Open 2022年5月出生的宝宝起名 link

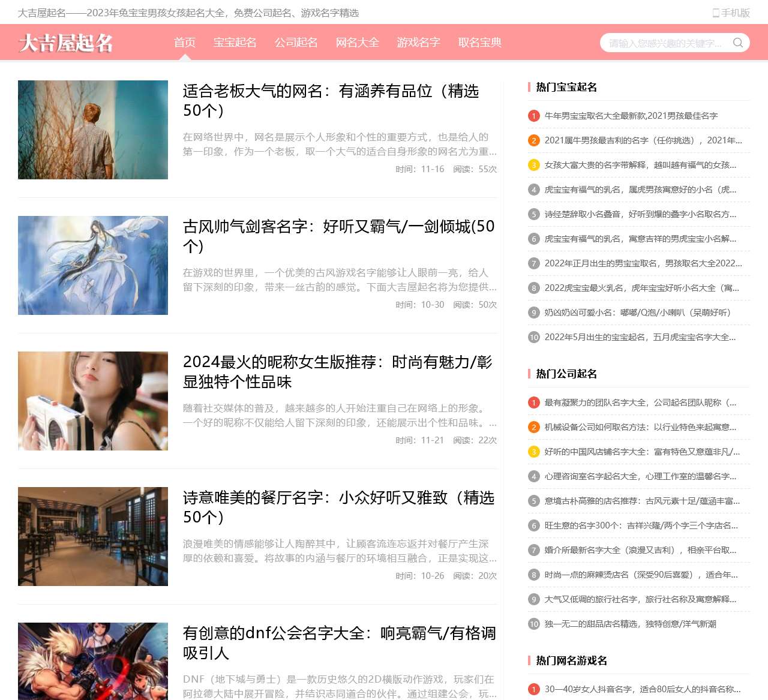(640, 337)
